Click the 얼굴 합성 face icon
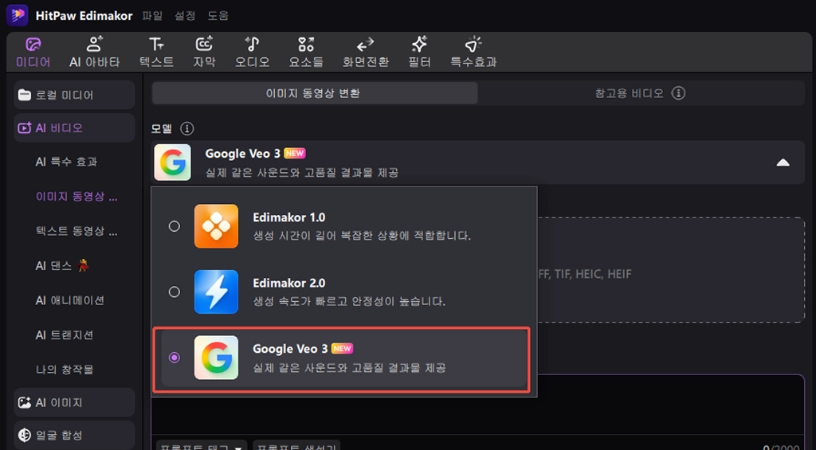 [x=24, y=435]
